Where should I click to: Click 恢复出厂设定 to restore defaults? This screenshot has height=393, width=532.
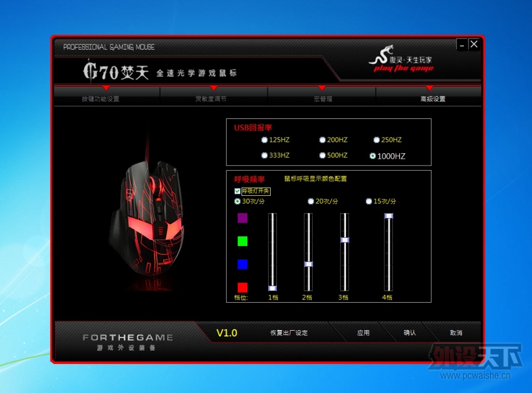(x=289, y=333)
